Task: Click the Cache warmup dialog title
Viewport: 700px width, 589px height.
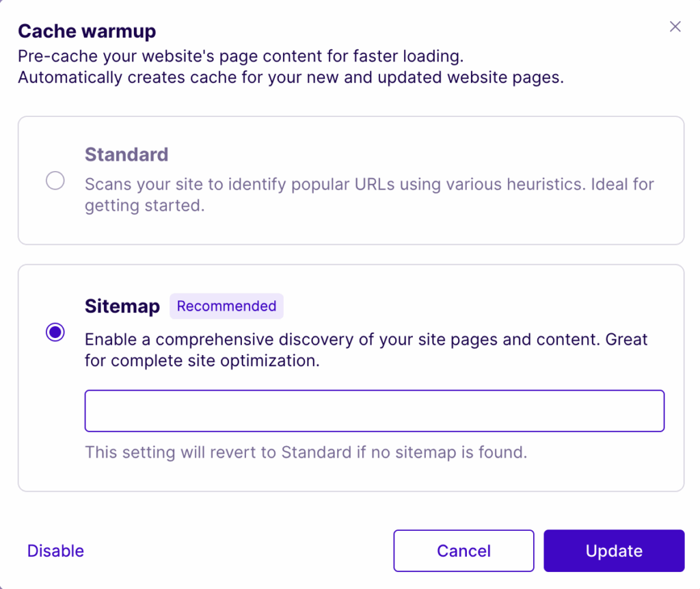Action: tap(87, 31)
